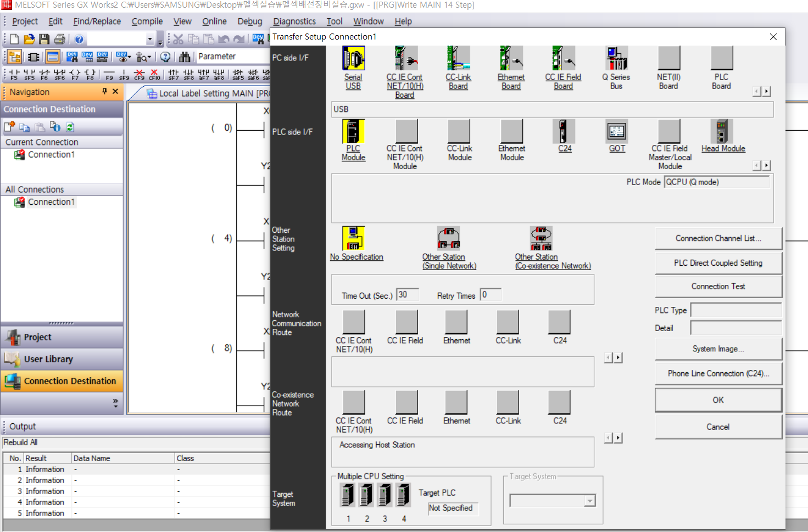808x532 pixels.
Task: Expand the Navigation pane chevron at bottom
Action: point(115,403)
